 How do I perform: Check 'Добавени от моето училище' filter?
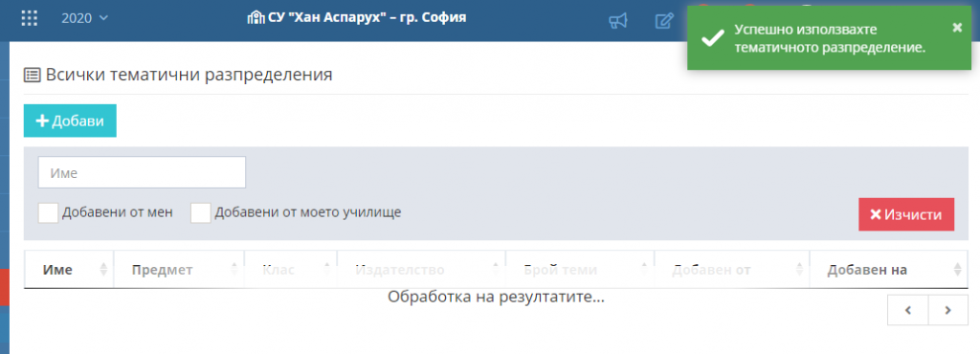[x=201, y=213]
